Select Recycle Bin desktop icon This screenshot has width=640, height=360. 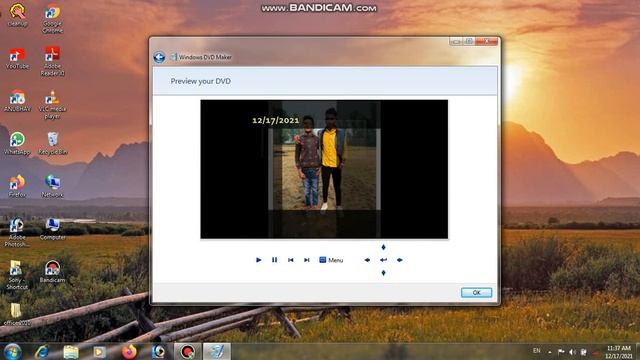(x=52, y=144)
